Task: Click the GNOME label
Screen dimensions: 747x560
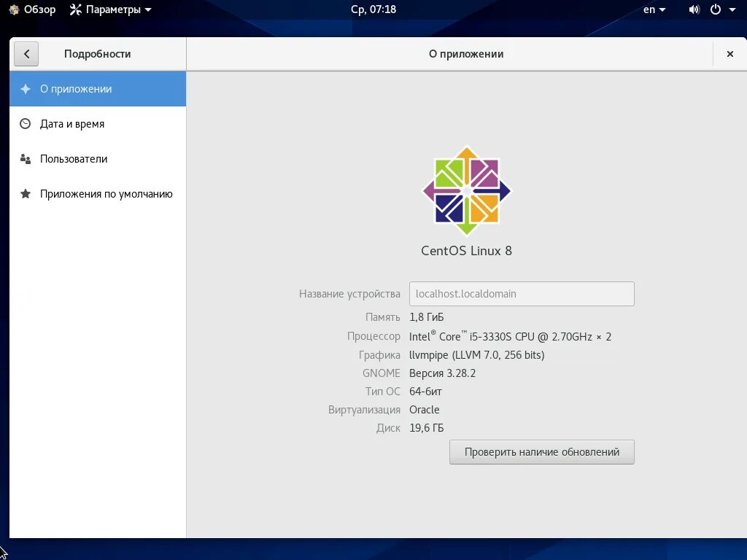Action: pyautogui.click(x=381, y=373)
